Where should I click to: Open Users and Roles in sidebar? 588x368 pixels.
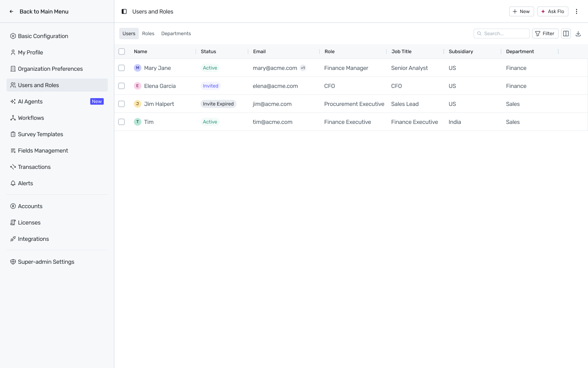(x=57, y=85)
